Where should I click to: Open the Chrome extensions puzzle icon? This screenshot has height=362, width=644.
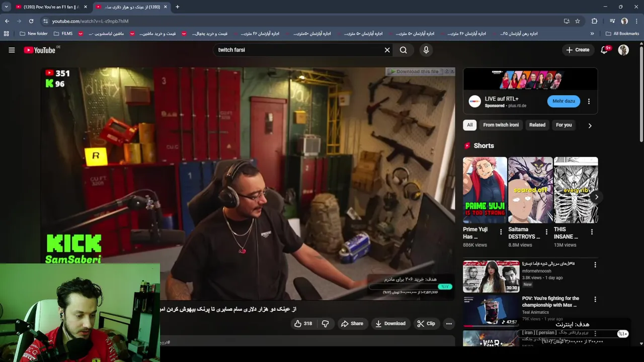[x=595, y=21]
